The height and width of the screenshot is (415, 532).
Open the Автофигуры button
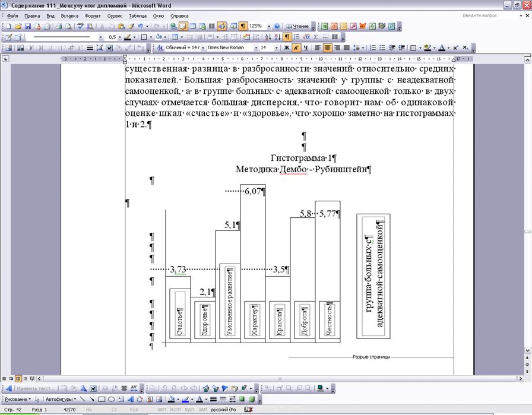(x=61, y=400)
